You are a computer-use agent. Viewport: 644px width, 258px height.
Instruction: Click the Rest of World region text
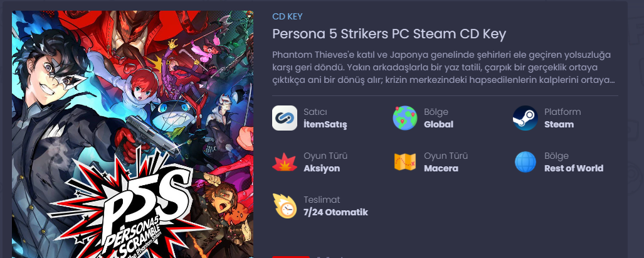[x=574, y=168]
